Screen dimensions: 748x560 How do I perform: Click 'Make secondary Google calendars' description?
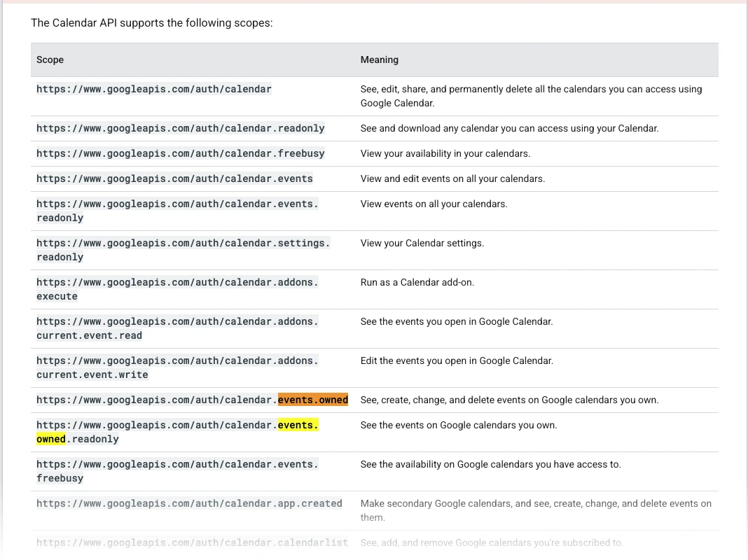536,510
